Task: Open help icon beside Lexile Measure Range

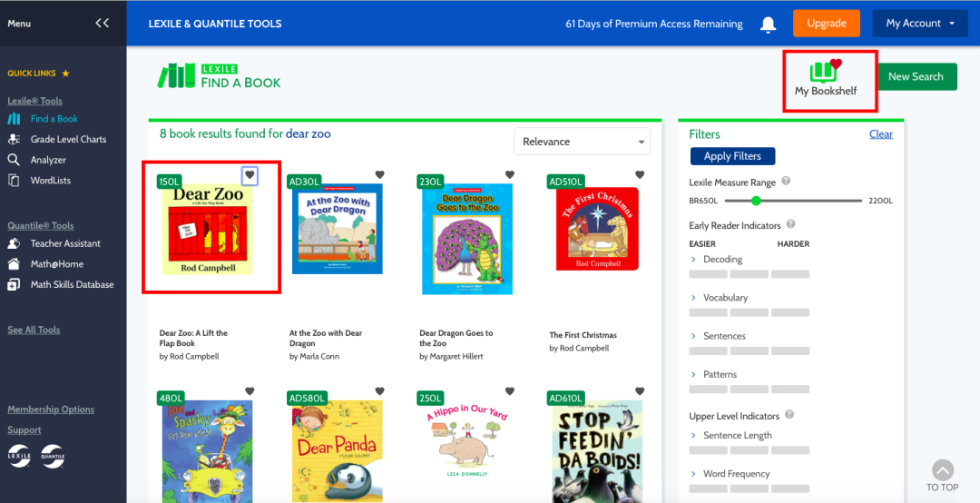Action: pyautogui.click(x=786, y=182)
